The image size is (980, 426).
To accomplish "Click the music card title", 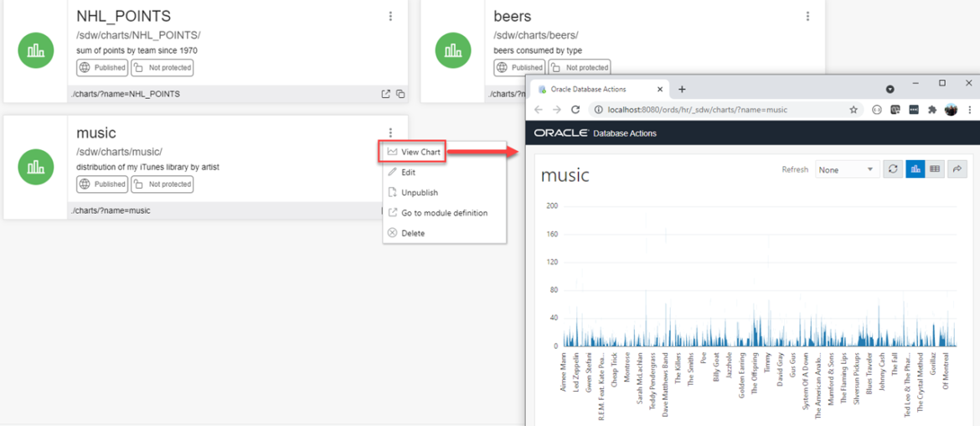I will click(x=95, y=132).
